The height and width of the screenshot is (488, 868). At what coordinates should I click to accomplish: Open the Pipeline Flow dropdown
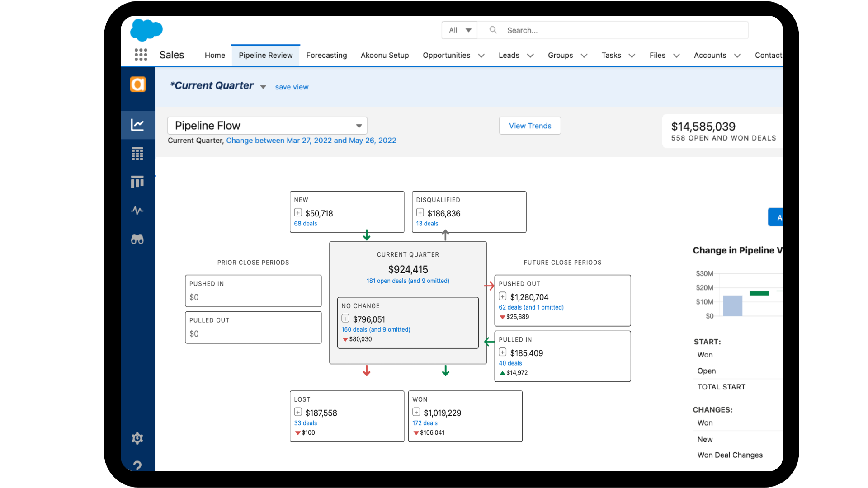pos(267,126)
